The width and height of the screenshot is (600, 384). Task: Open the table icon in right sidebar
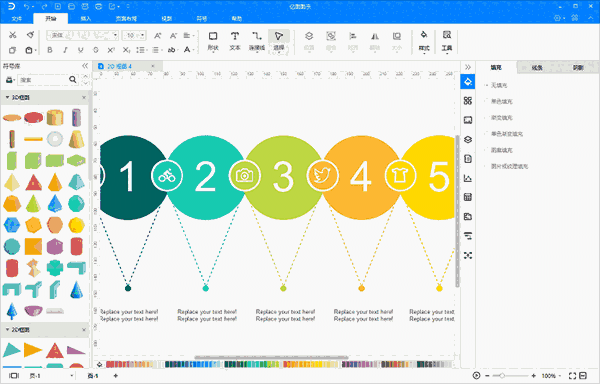click(x=468, y=197)
